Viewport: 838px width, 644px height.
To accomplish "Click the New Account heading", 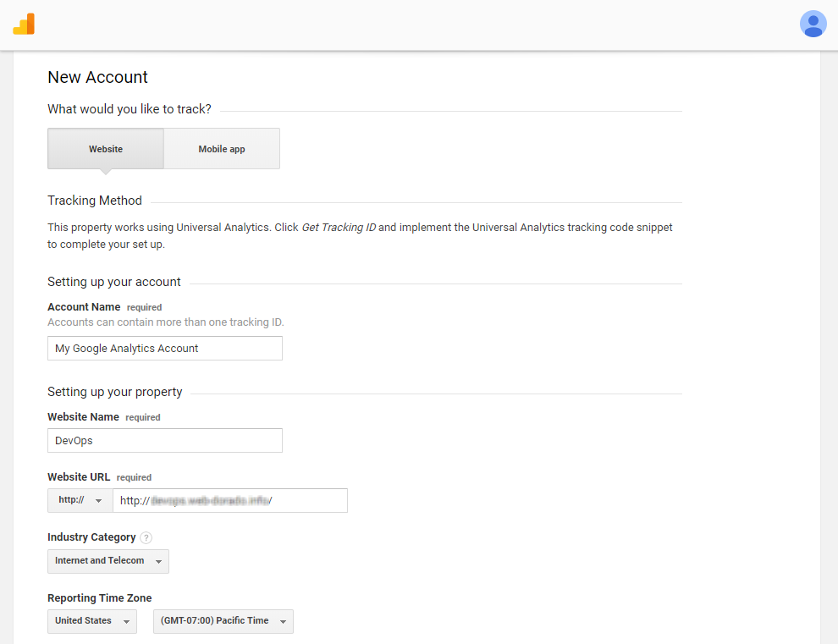I will [x=98, y=78].
